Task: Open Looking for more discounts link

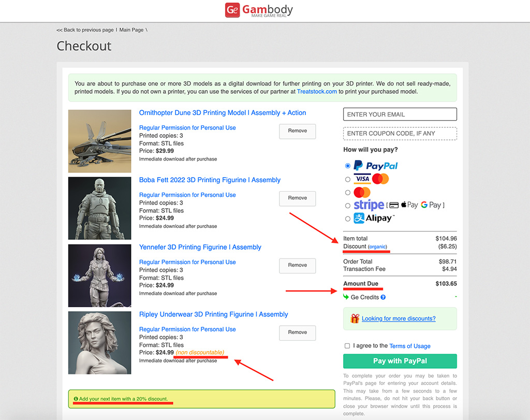Action: tap(399, 318)
